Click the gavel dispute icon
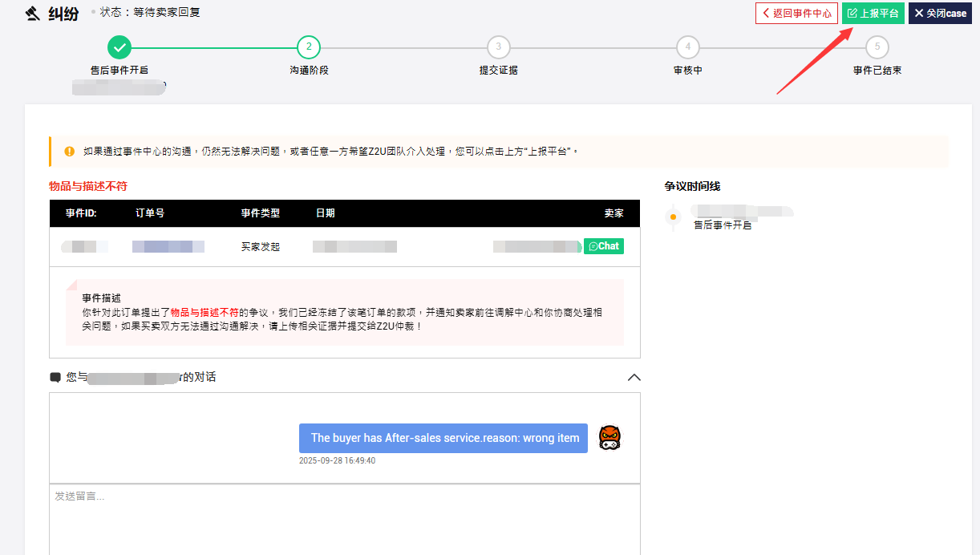The height and width of the screenshot is (555, 980). [x=33, y=14]
